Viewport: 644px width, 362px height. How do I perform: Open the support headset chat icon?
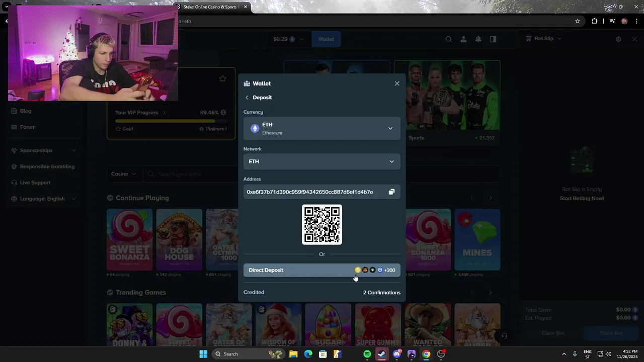504,336
